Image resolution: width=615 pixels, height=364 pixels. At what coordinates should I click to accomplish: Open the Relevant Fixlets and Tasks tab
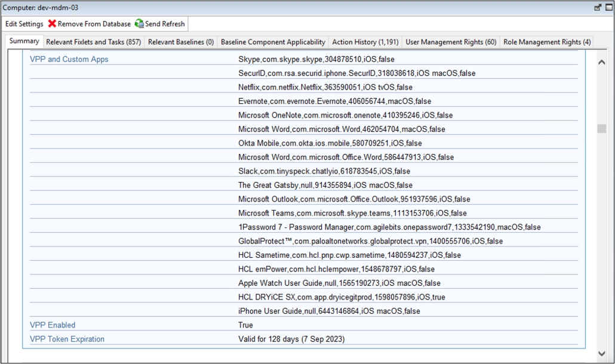93,42
